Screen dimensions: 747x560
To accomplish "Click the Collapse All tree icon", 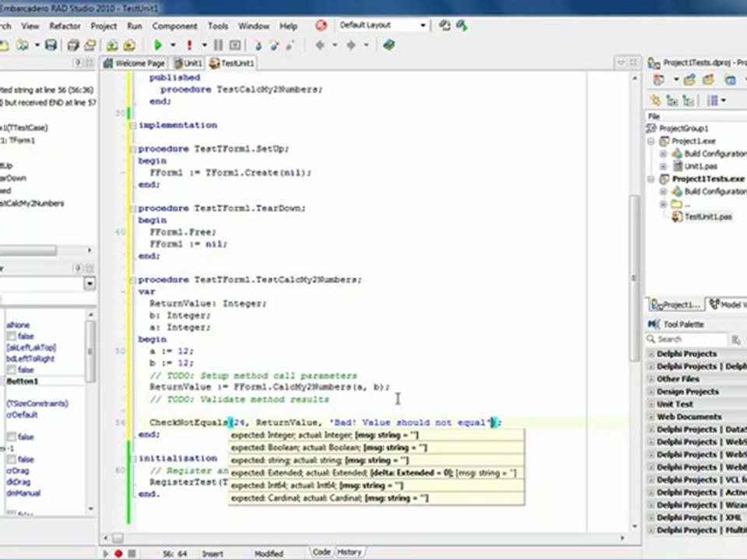I will (x=688, y=100).
